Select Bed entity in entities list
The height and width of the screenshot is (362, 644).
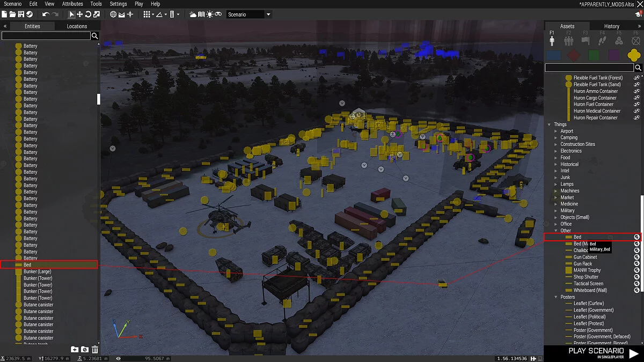(49, 264)
